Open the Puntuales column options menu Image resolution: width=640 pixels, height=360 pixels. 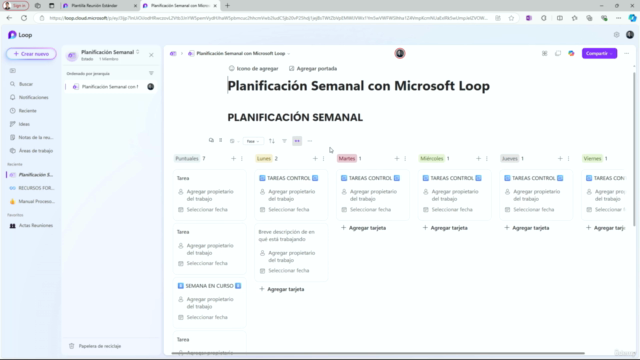242,158
